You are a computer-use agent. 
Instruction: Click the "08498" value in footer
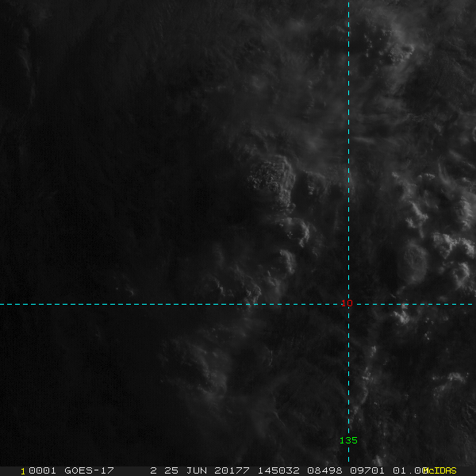point(324,470)
